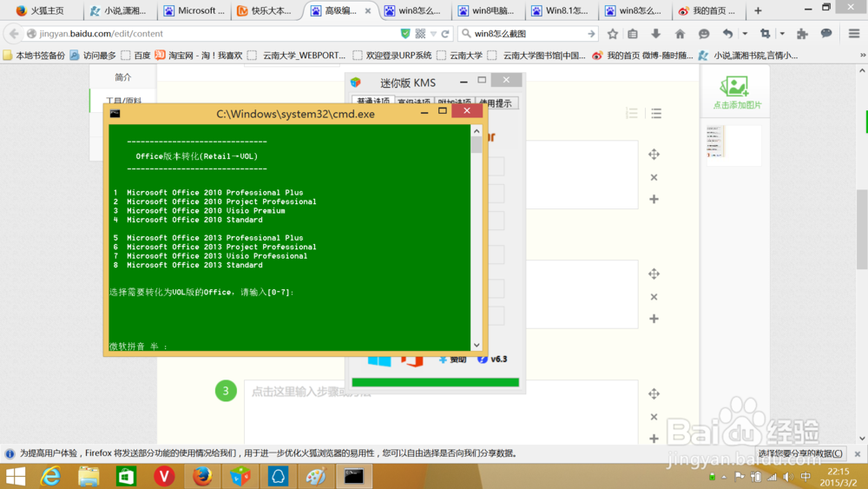Image resolution: width=868 pixels, height=489 pixels.
Task: Click the bookmark star icon in Firefox toolbar
Action: (x=612, y=34)
